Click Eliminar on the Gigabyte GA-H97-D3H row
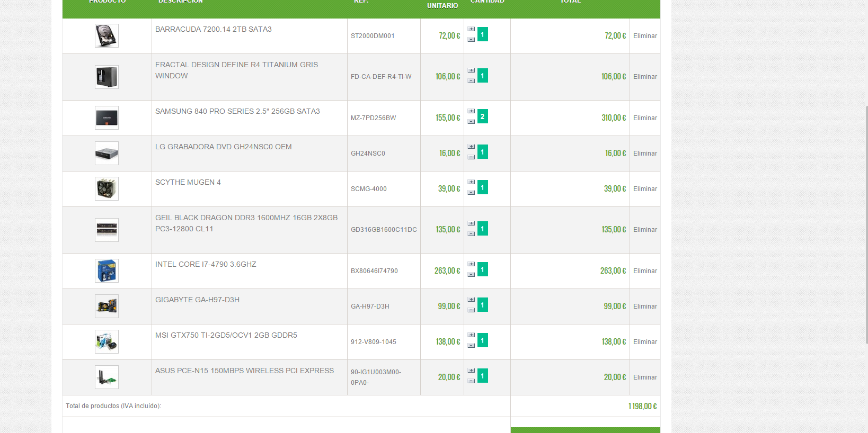This screenshot has width=868, height=433. [x=645, y=306]
